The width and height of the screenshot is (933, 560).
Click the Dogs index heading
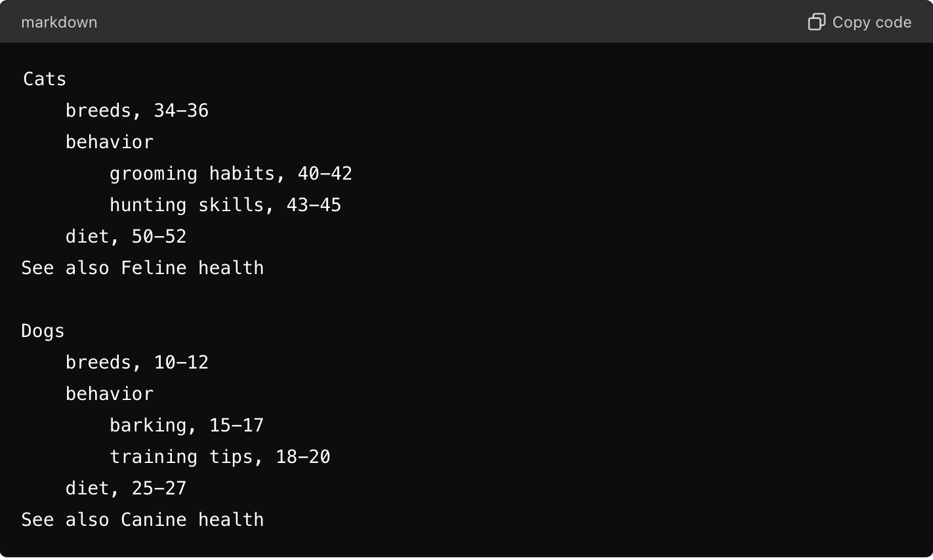click(x=42, y=330)
